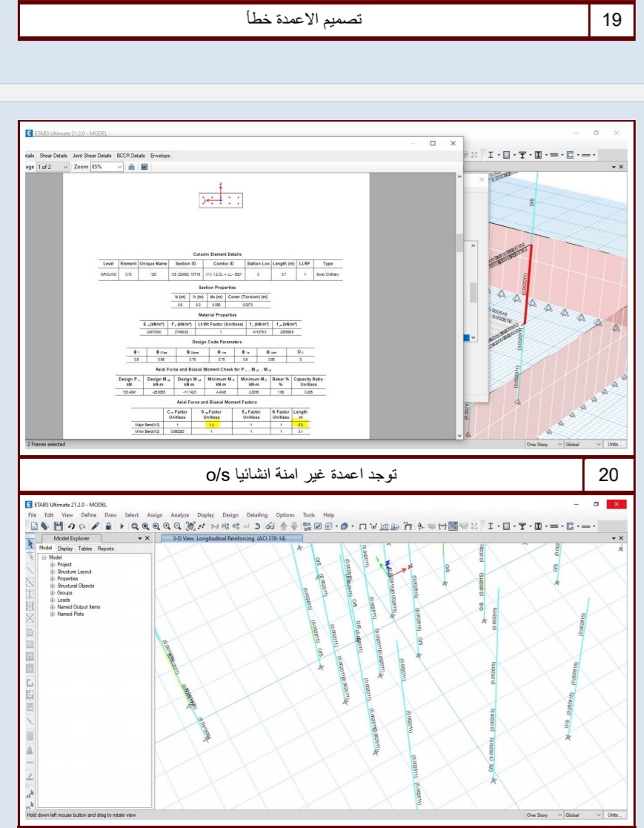644x828 pixels.
Task: Expand the Project tree node
Action: click(53, 565)
